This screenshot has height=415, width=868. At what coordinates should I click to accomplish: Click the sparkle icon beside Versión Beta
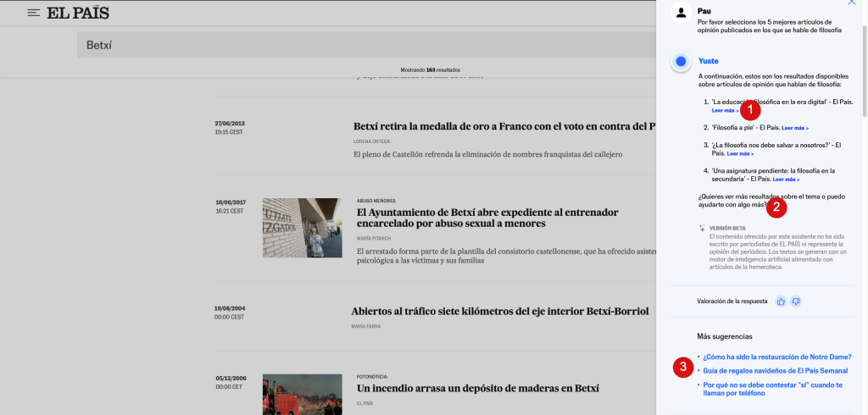pyautogui.click(x=702, y=228)
